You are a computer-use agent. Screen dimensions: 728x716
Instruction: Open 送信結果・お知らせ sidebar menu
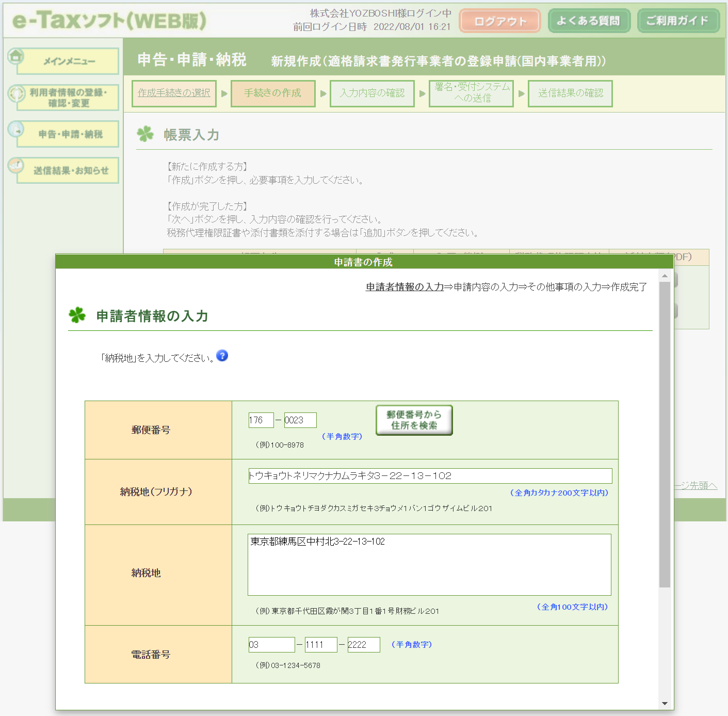(68, 170)
